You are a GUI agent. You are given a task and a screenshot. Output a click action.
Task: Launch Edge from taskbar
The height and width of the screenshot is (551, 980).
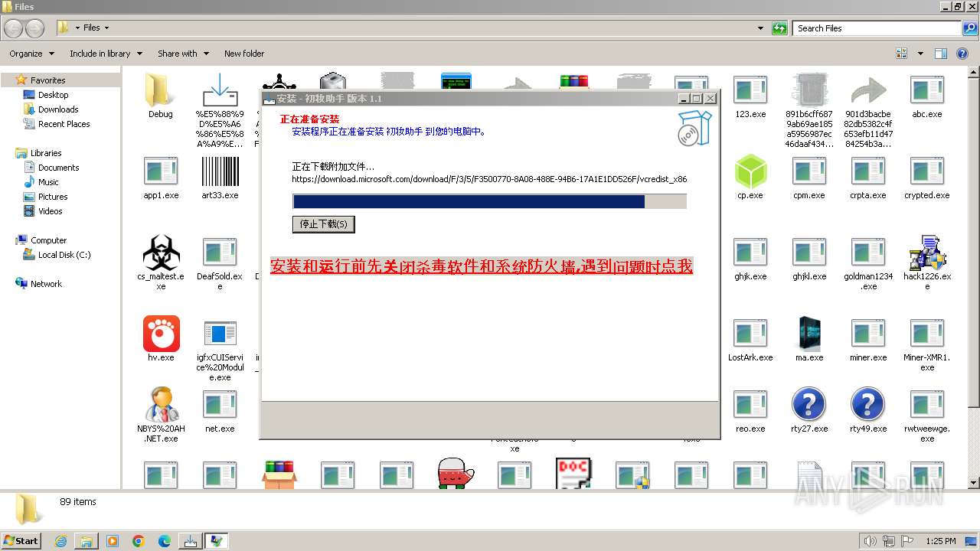(165, 541)
